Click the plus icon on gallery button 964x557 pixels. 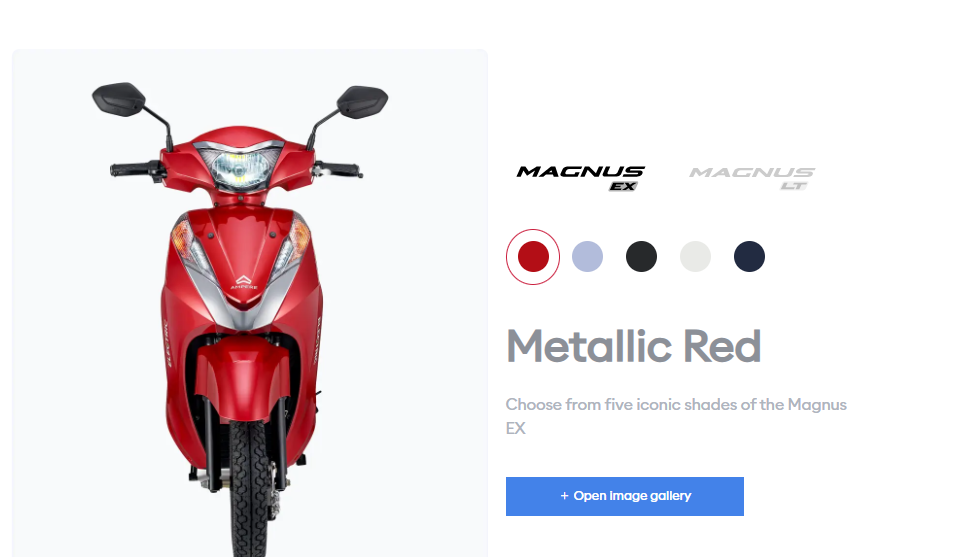(564, 496)
